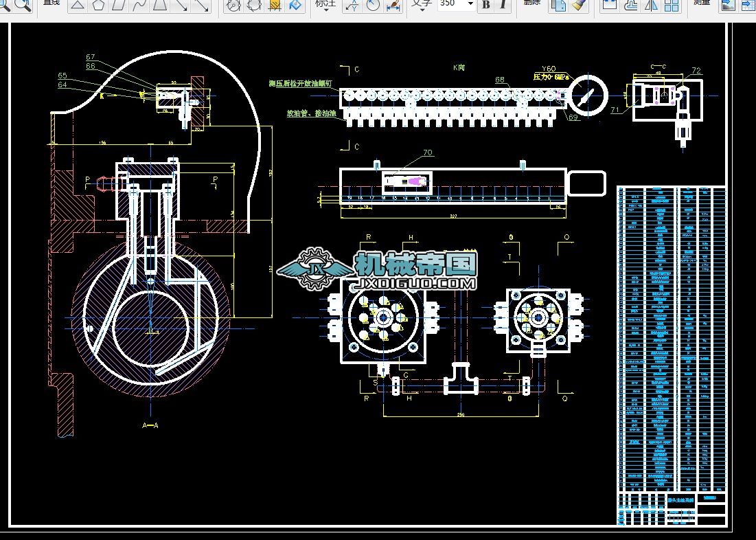756x540 pixels.
Task: Select the Y60 gauge label
Action: pyautogui.click(x=549, y=69)
